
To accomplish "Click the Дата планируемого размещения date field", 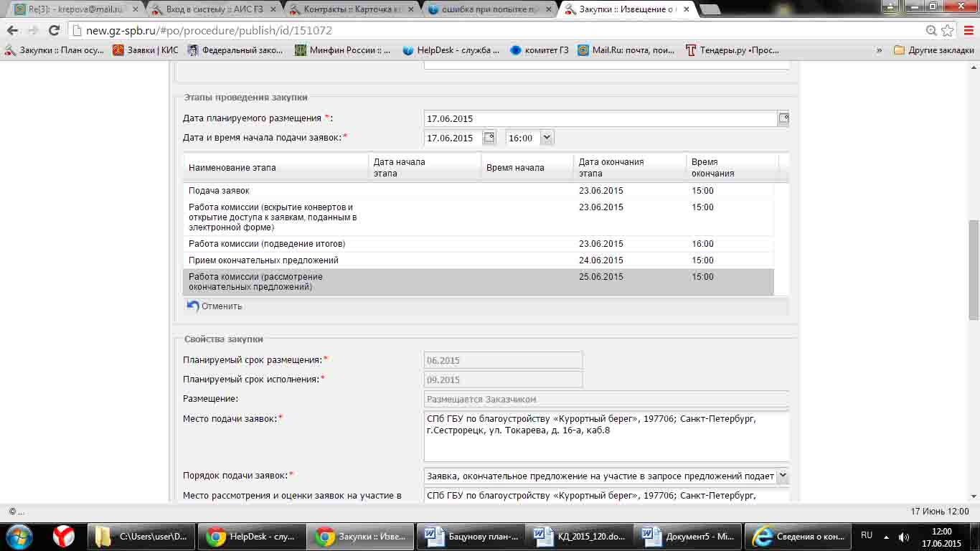I will [x=601, y=118].
